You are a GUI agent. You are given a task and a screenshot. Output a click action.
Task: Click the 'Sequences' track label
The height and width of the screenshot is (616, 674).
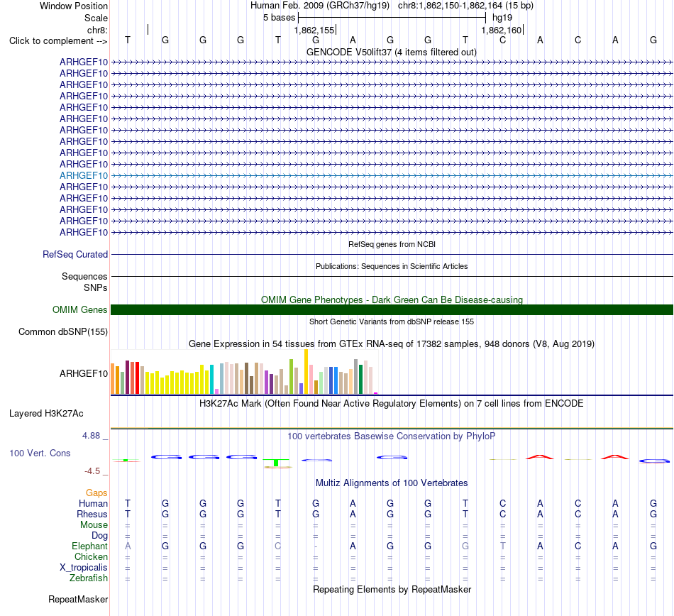pos(84,276)
